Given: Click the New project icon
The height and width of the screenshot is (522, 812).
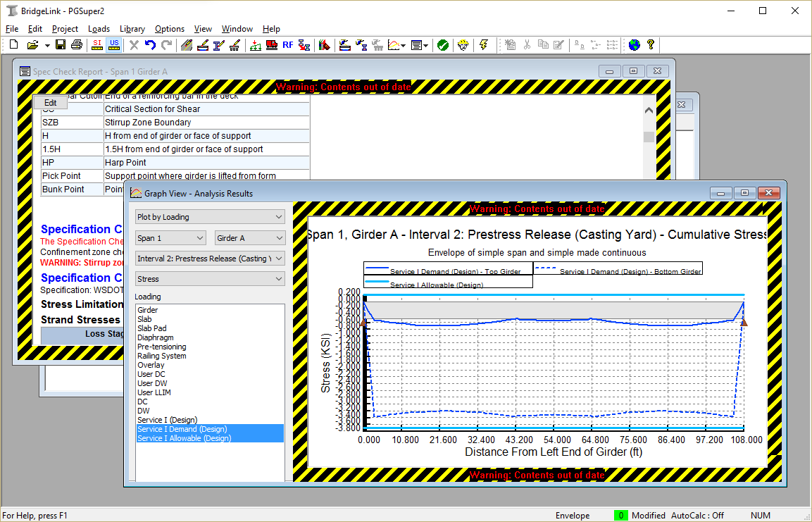Looking at the screenshot, I should pos(14,45).
